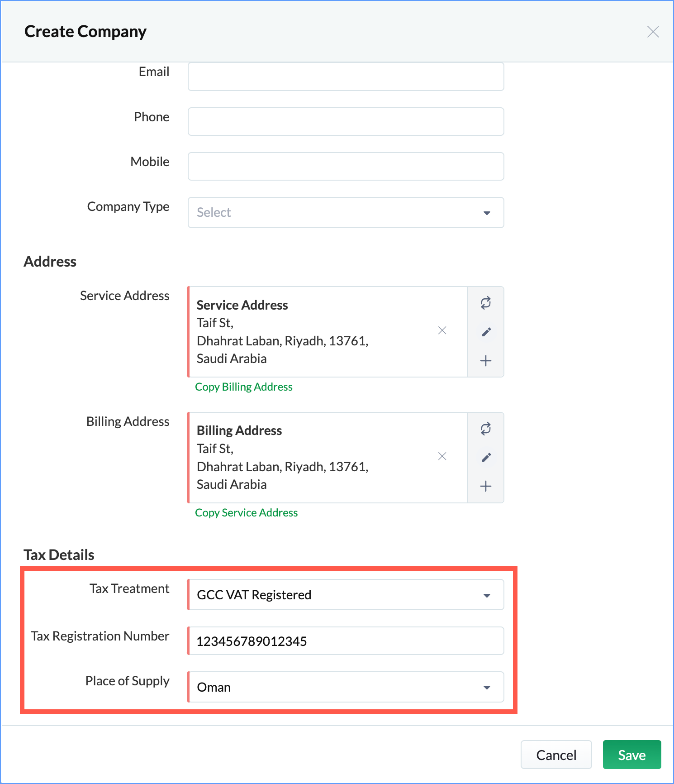Viewport: 674px width, 784px height.
Task: Save the new company
Action: click(x=632, y=755)
